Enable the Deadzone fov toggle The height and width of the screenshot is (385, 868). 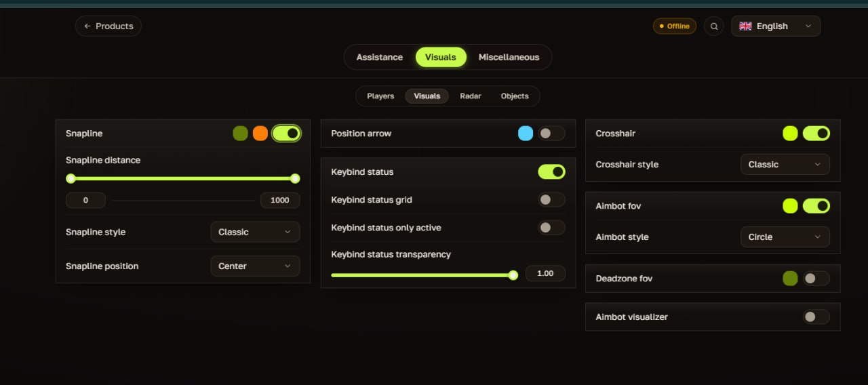[x=816, y=279]
